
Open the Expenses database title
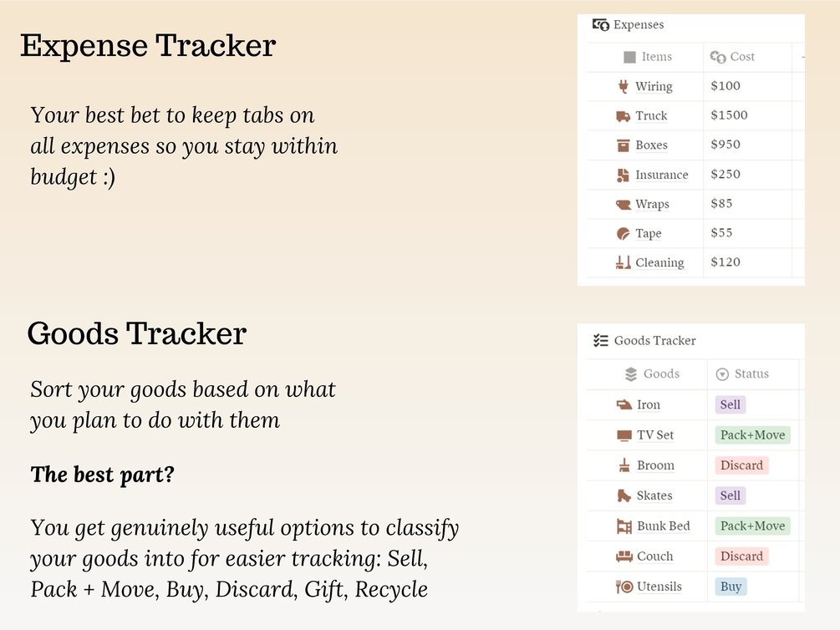tap(638, 25)
